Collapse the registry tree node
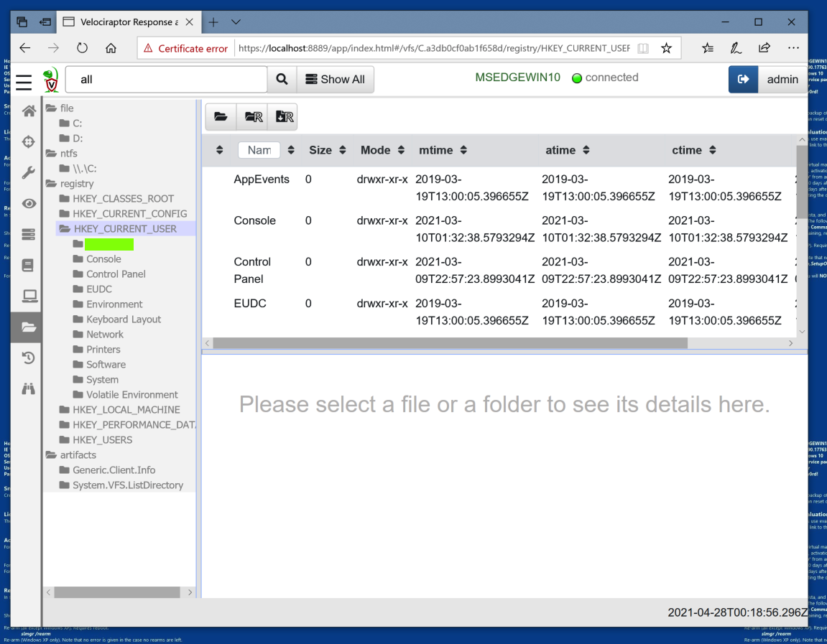 (x=70, y=183)
